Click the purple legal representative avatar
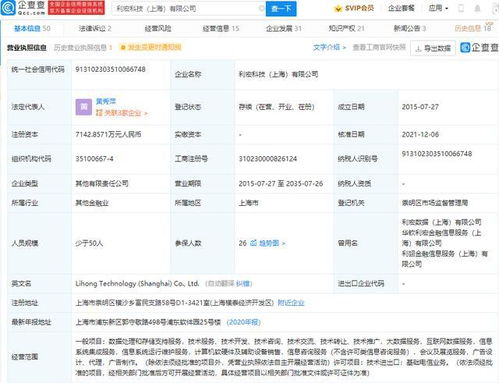The width and height of the screenshot is (499, 383). 84,107
